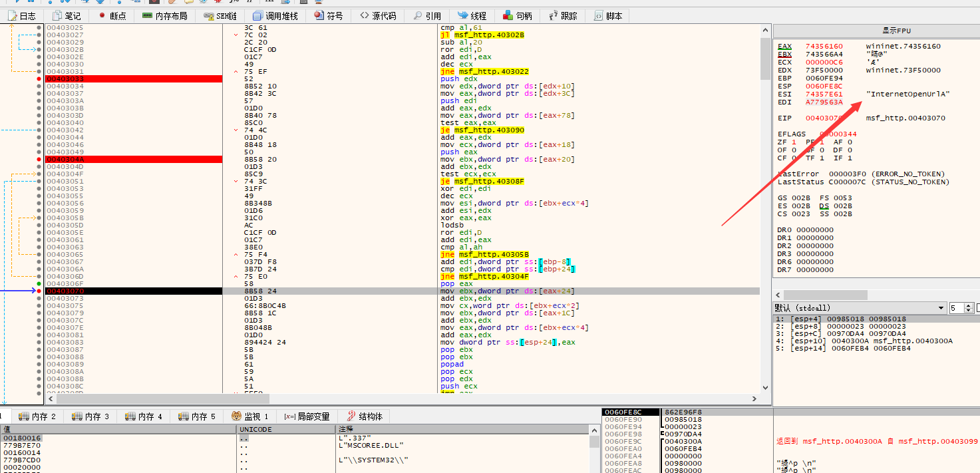
Task: Select the DR0 debug register value
Action: click(814, 230)
